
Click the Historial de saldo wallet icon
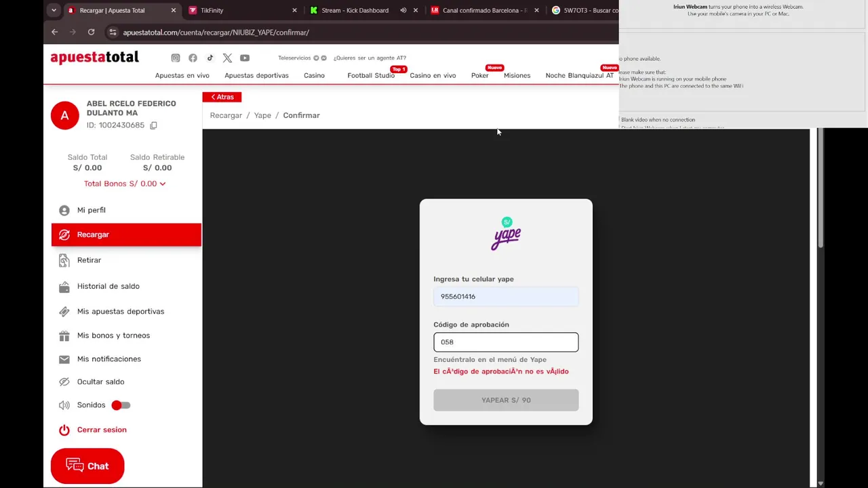(x=64, y=287)
